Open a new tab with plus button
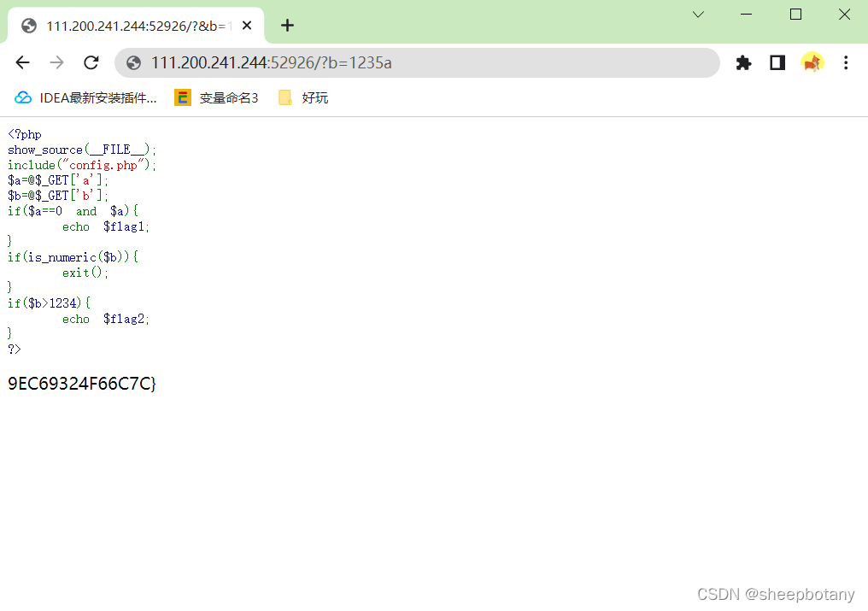This screenshot has height=611, width=868. pyautogui.click(x=287, y=26)
